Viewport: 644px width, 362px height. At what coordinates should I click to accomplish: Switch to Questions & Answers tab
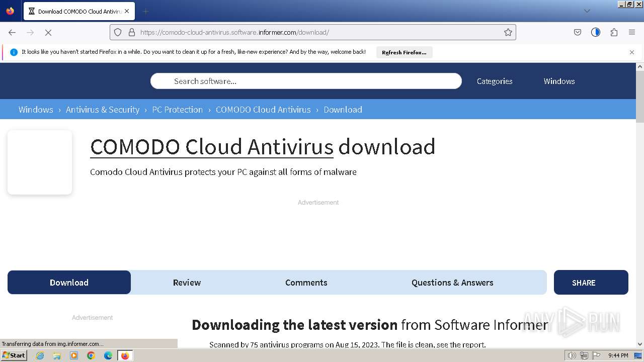[x=452, y=283]
